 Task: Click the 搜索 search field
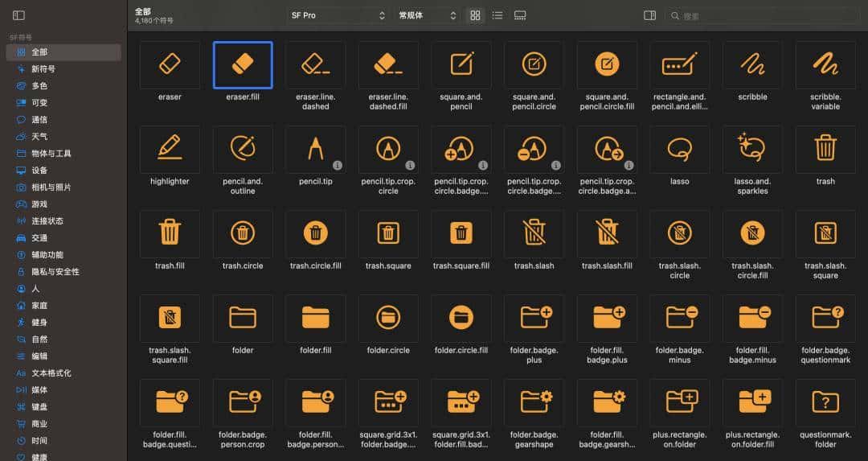tap(764, 15)
